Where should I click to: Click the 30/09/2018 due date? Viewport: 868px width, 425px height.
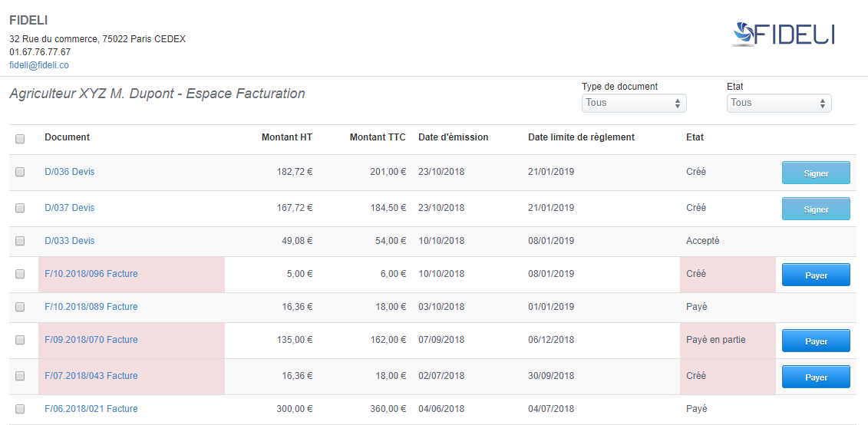(551, 375)
